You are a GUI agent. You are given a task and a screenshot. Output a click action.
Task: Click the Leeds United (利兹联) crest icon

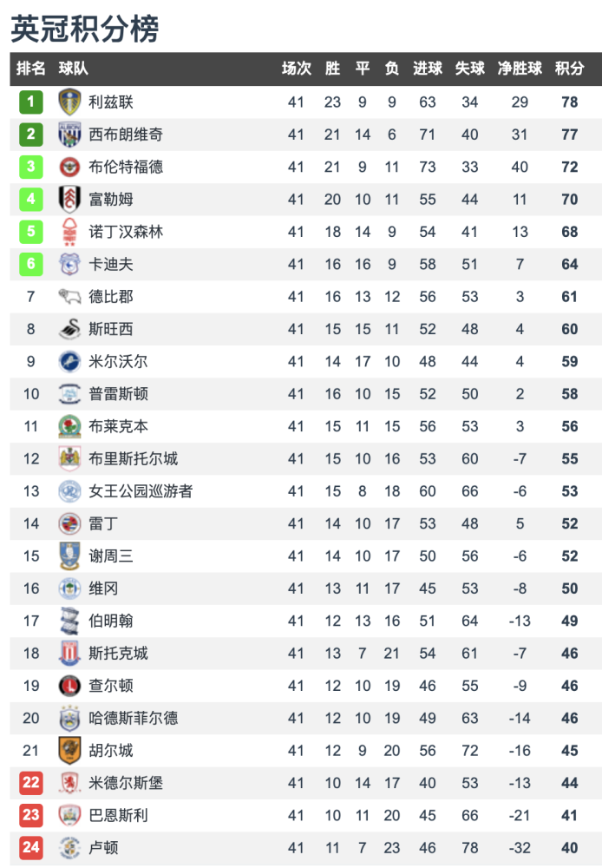coord(69,102)
